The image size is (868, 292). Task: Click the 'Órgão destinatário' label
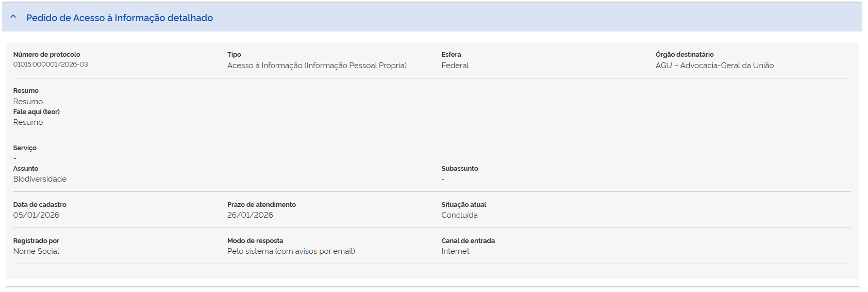coord(685,55)
